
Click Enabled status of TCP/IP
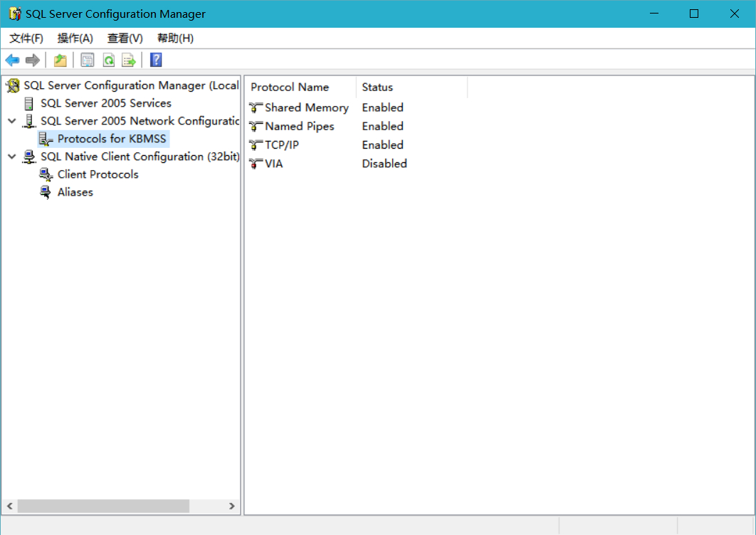tap(383, 145)
